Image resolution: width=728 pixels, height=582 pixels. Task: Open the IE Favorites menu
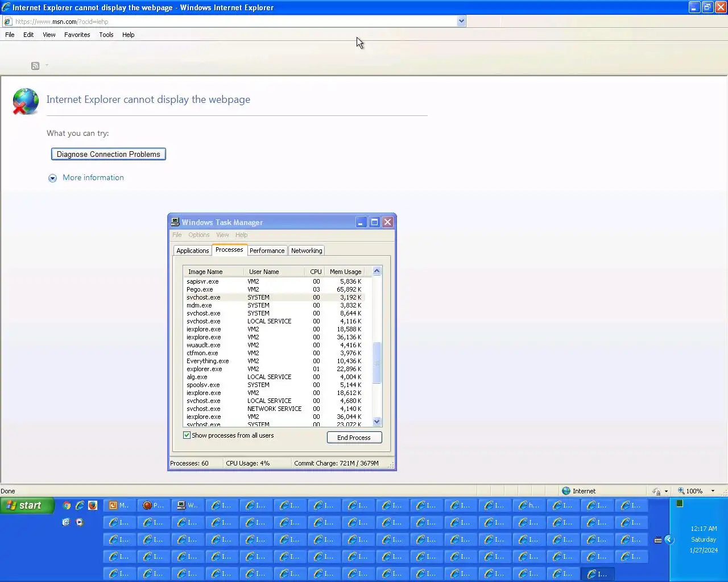[77, 35]
